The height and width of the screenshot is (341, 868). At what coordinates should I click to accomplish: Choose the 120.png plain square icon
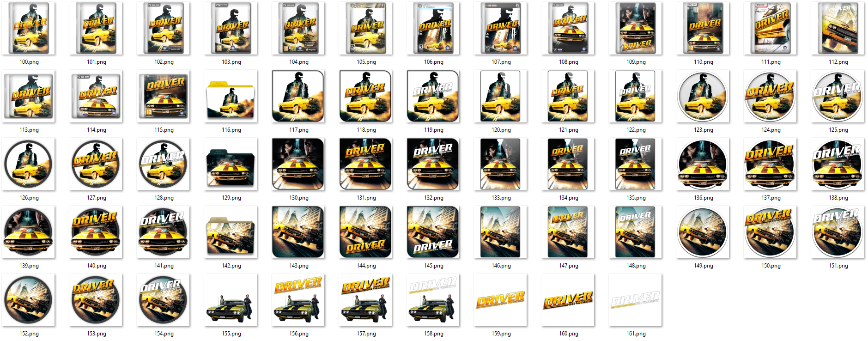pyautogui.click(x=501, y=96)
